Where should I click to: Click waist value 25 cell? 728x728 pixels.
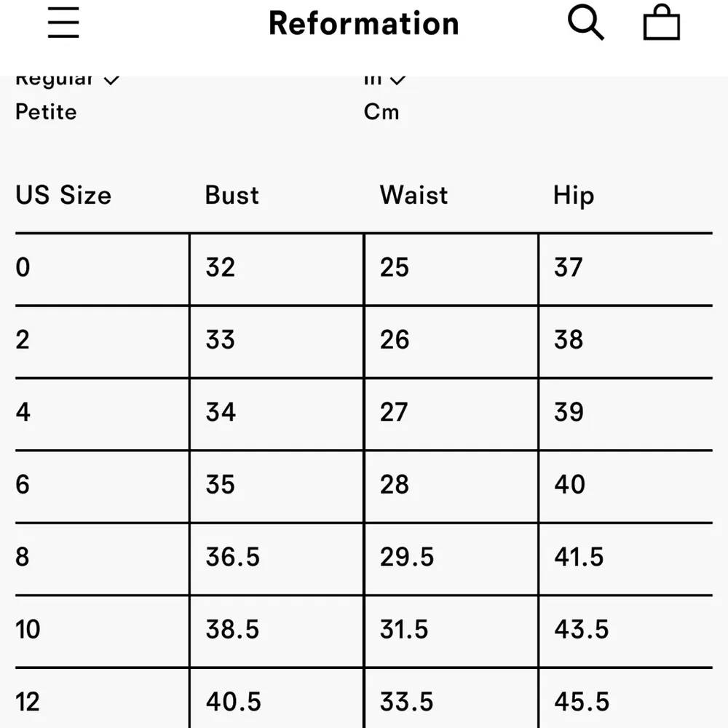coord(395,268)
